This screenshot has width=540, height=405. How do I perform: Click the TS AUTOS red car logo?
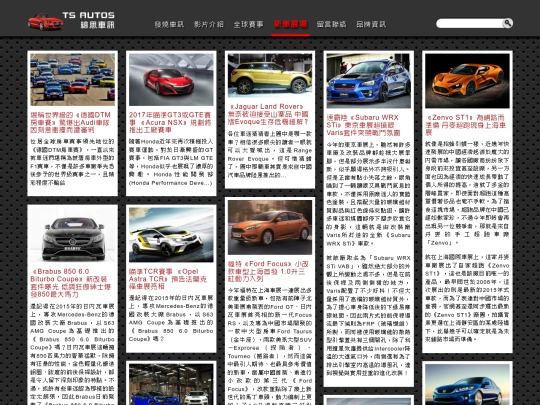click(x=45, y=22)
